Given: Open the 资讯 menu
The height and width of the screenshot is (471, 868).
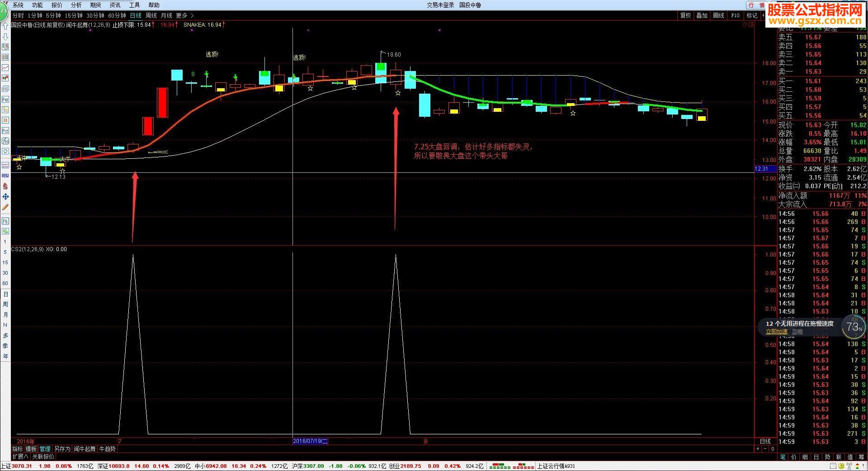Looking at the screenshot, I should click(x=115, y=5).
